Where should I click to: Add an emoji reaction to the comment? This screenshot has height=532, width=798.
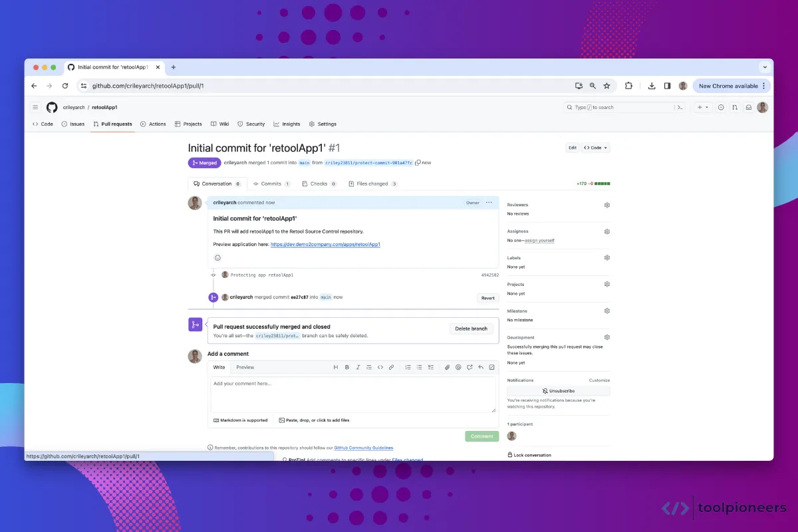point(217,258)
